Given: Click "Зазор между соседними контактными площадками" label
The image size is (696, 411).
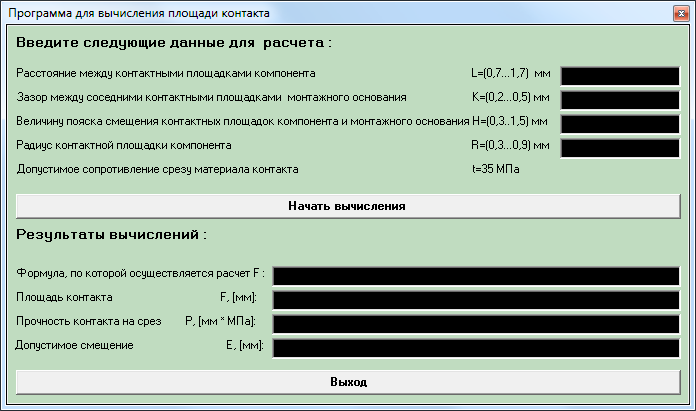Looking at the screenshot, I should tap(211, 97).
